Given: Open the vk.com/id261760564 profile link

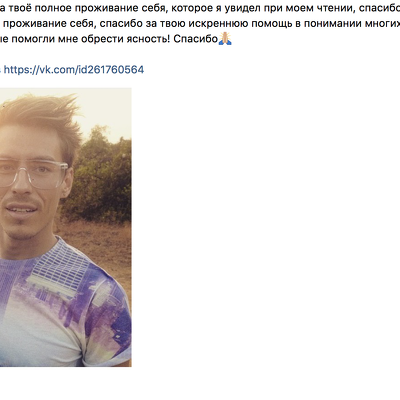Looking at the screenshot, I should [x=74, y=70].
